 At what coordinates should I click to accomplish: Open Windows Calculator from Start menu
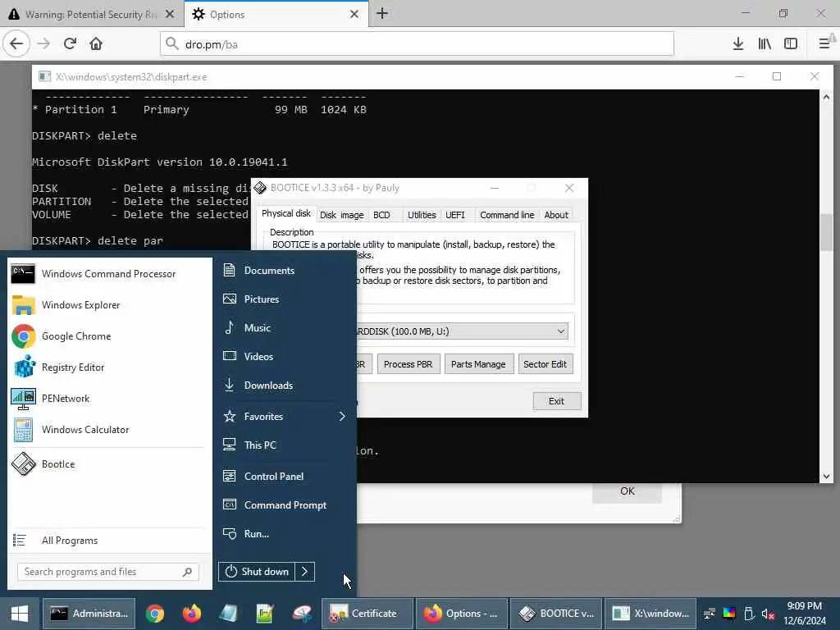[x=109, y=430]
